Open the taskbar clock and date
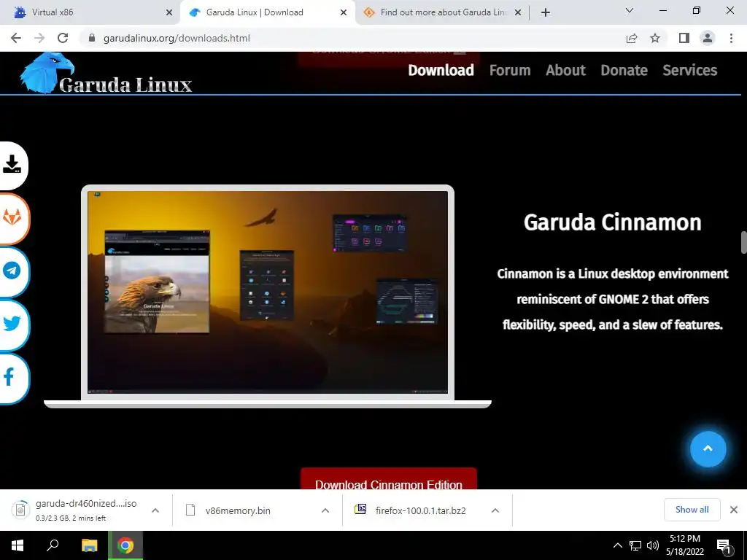 (x=684, y=545)
